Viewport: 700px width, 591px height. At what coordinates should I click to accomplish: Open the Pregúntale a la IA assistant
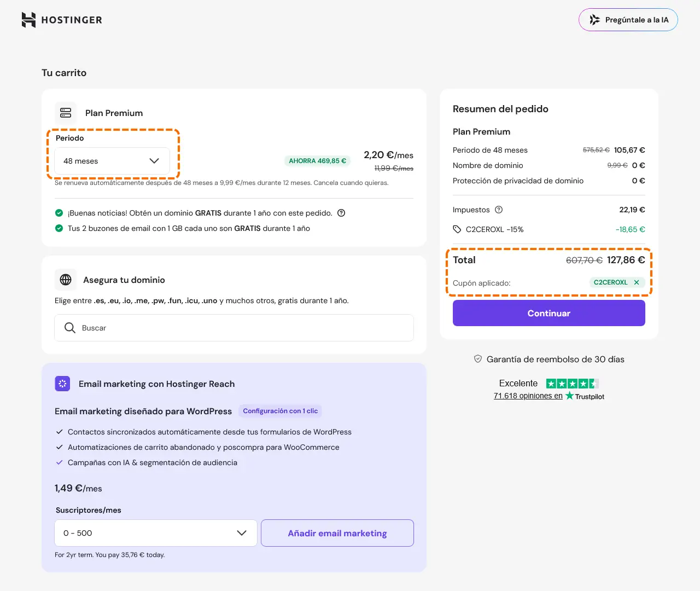[628, 20]
